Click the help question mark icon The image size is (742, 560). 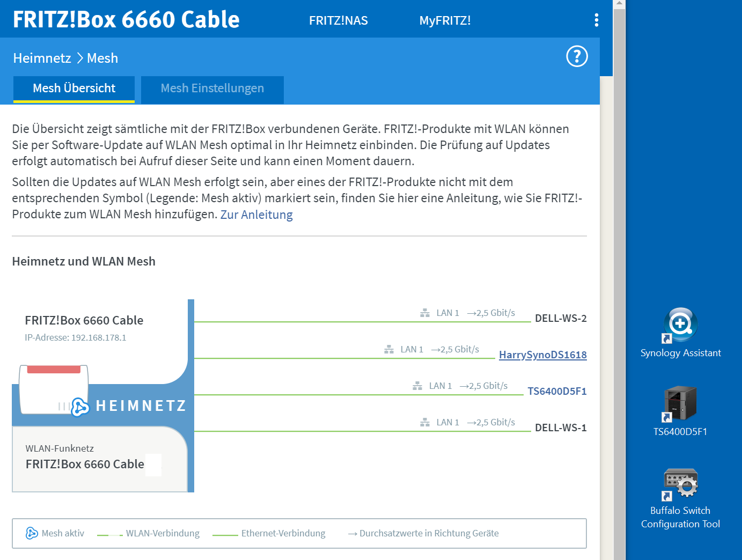(x=577, y=56)
